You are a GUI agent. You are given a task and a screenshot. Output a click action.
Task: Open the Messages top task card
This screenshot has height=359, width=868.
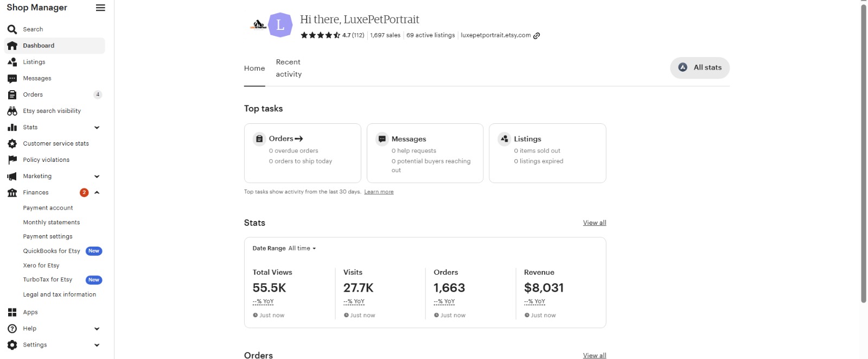tap(425, 153)
